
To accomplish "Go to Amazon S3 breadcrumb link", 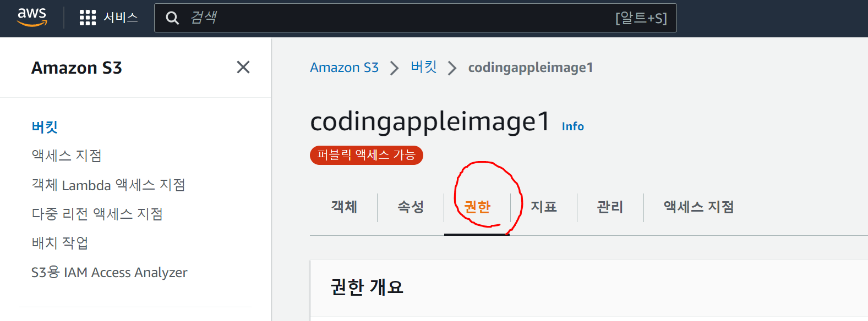I will (345, 68).
